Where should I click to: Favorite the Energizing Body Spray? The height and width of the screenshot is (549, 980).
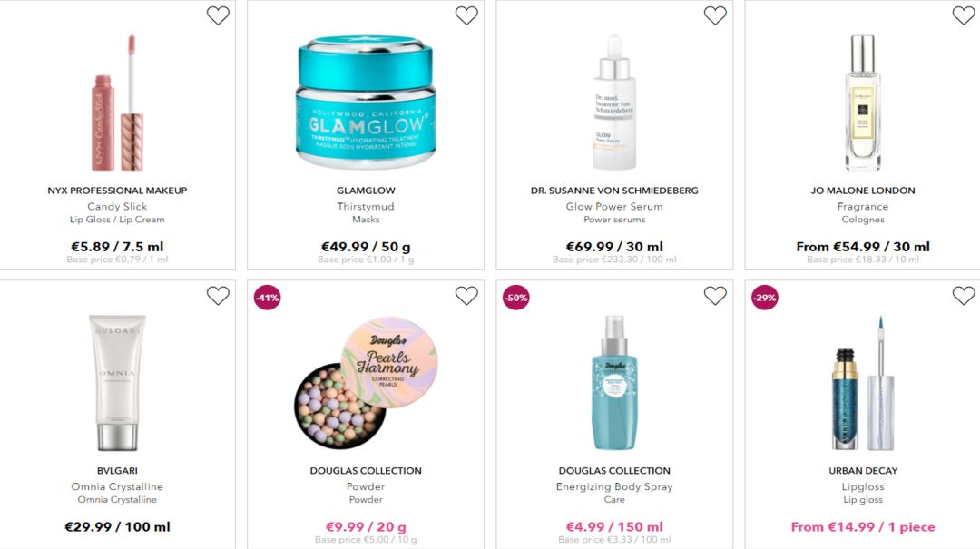(x=715, y=296)
